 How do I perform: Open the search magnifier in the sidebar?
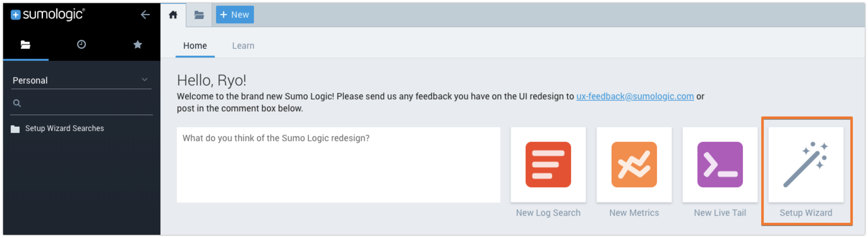click(17, 102)
